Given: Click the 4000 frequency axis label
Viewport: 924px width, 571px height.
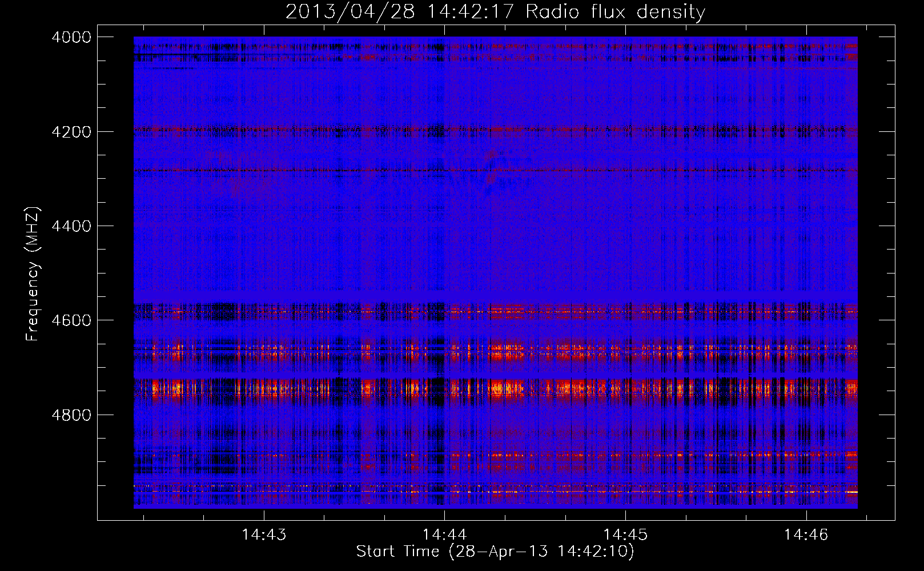Looking at the screenshot, I should tap(71, 37).
